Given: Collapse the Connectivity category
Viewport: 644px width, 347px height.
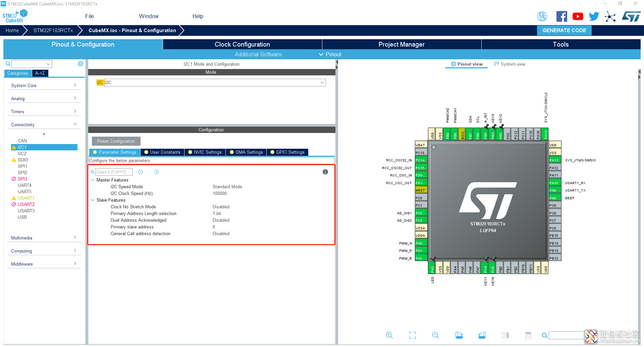Looking at the screenshot, I should pyautogui.click(x=44, y=125).
